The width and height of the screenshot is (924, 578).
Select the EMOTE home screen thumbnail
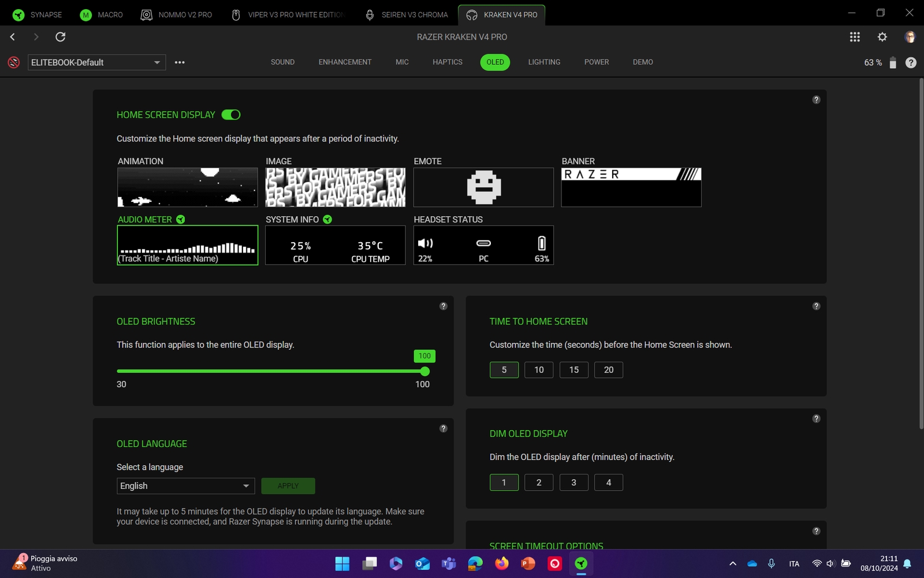tap(483, 187)
